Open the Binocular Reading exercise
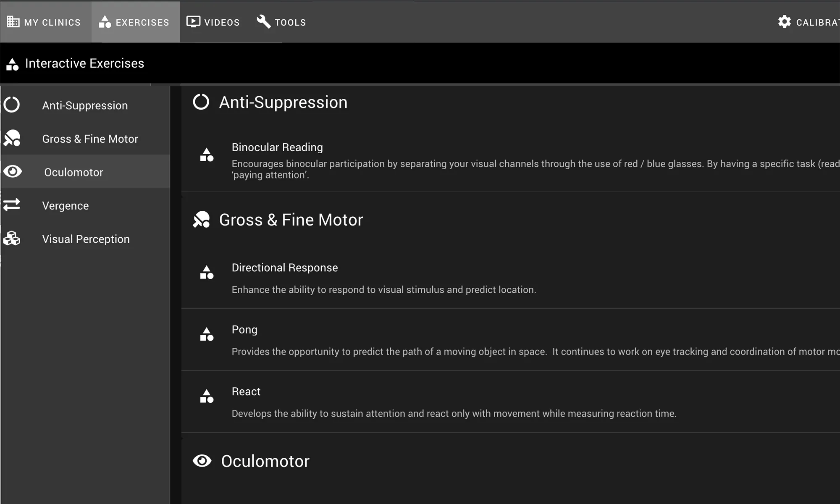 click(x=277, y=147)
